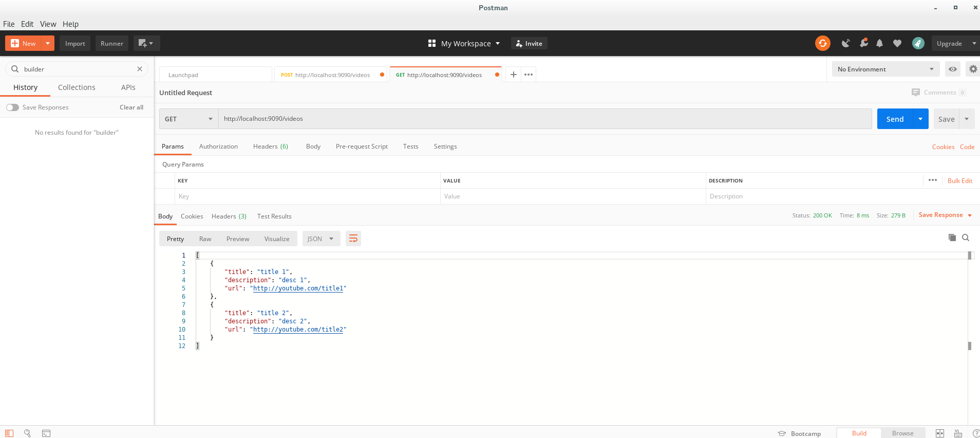
Task: Open the user avatar rocket icon
Action: tap(918, 43)
